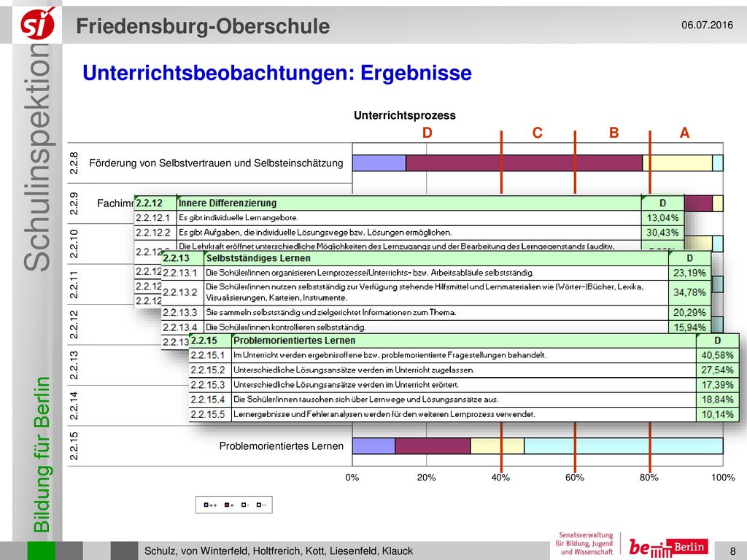Viewport: 747px width, 560px height.
Task: Click the value '15,94%'
Action: (689, 327)
